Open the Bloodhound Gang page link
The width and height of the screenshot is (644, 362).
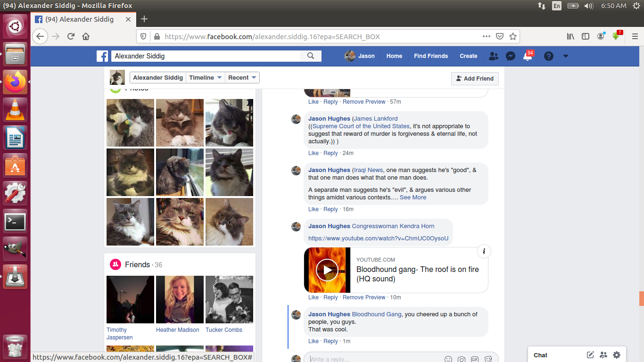pos(377,314)
